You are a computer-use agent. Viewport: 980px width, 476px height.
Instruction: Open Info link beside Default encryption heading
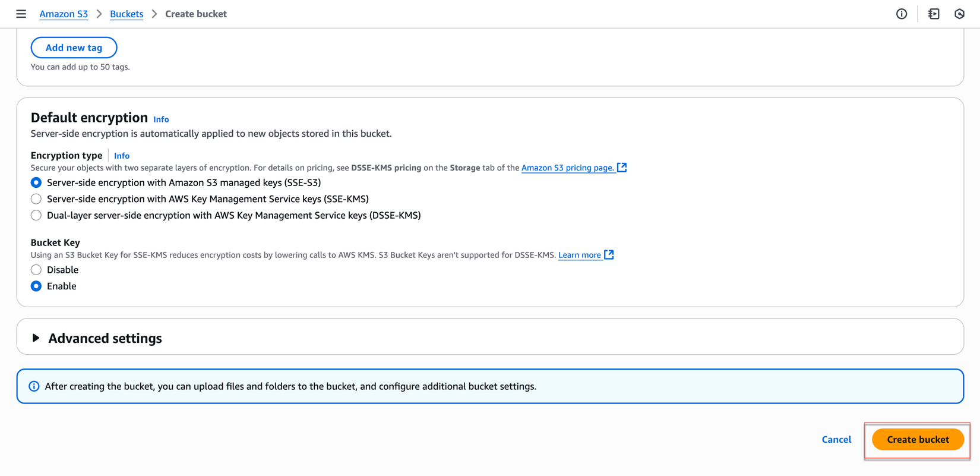tap(161, 119)
